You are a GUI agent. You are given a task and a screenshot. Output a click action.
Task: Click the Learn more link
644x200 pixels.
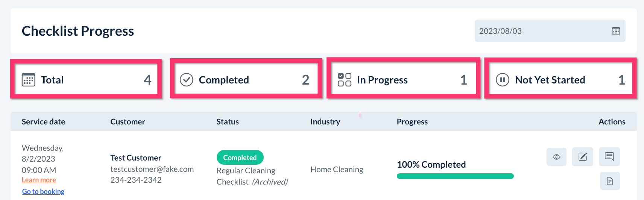pyautogui.click(x=39, y=180)
